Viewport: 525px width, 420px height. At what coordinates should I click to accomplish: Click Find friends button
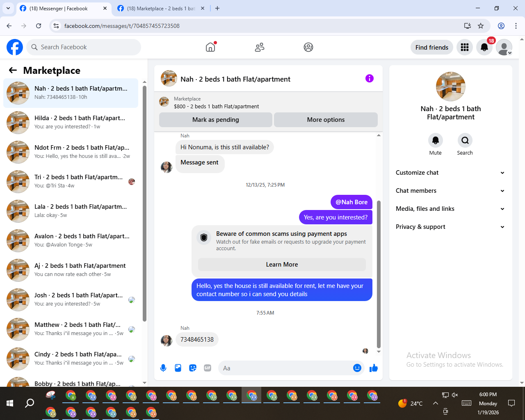(x=432, y=47)
